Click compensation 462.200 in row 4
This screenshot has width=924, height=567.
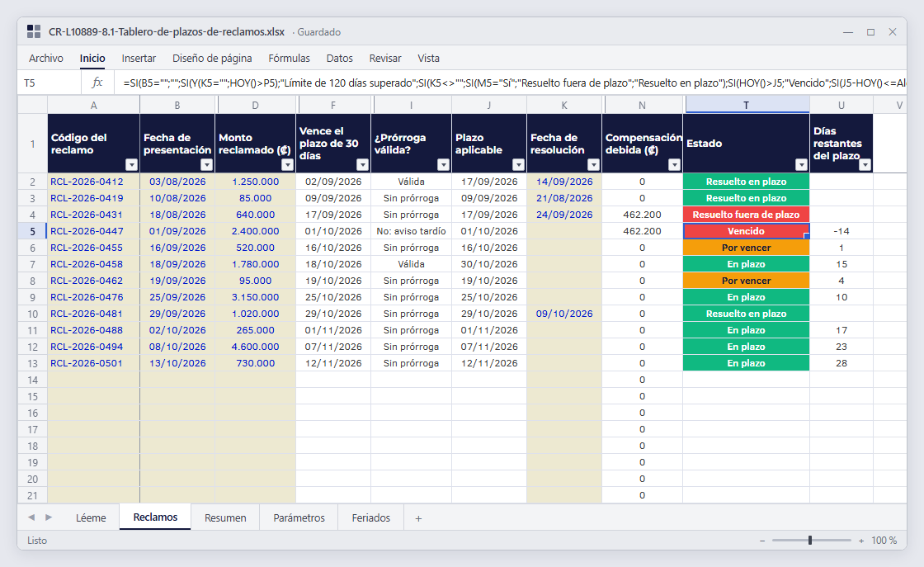point(642,215)
